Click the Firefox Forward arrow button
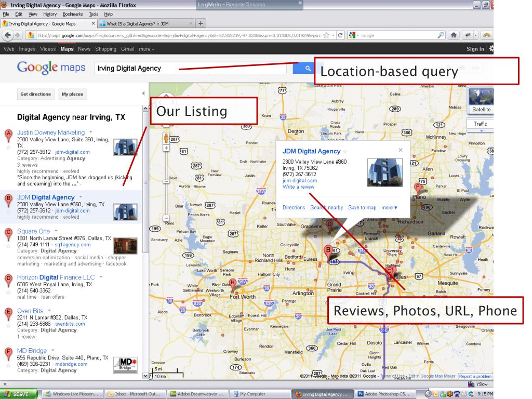The width and height of the screenshot is (532, 399). pyautogui.click(x=17, y=35)
